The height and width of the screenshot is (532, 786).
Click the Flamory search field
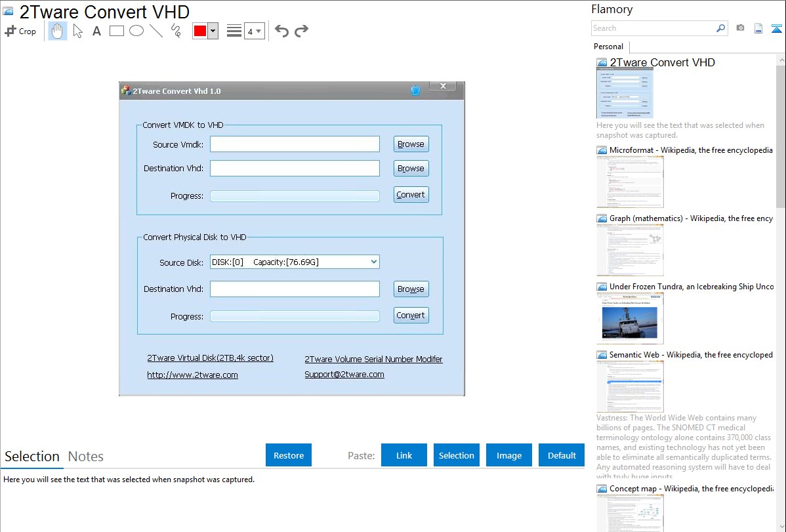point(653,28)
